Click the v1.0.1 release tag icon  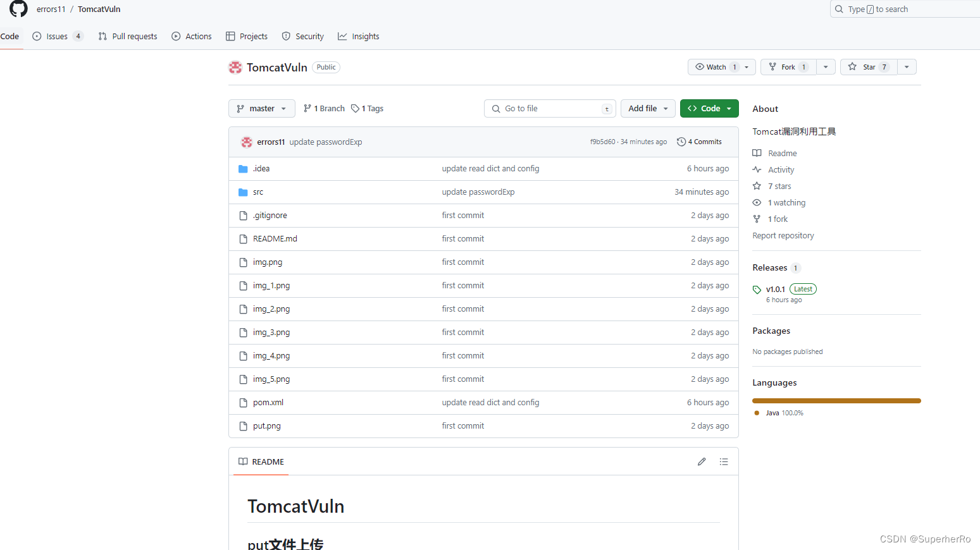[x=757, y=289]
